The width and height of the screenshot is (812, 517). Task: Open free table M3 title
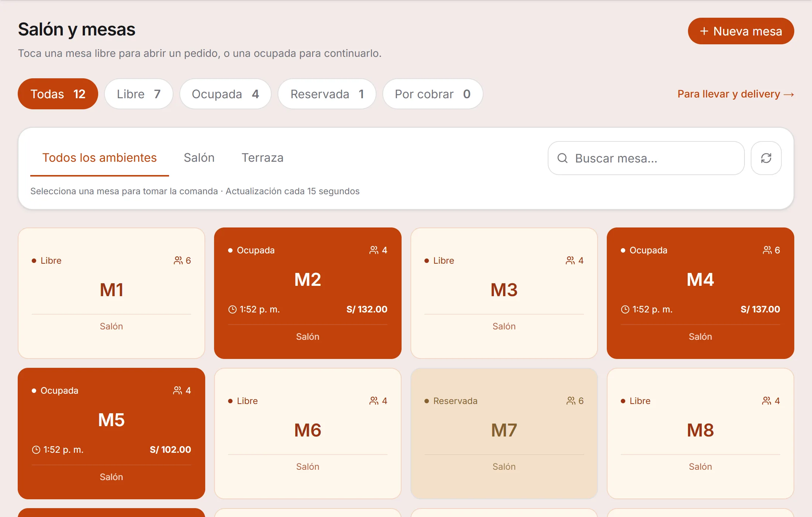tap(504, 290)
